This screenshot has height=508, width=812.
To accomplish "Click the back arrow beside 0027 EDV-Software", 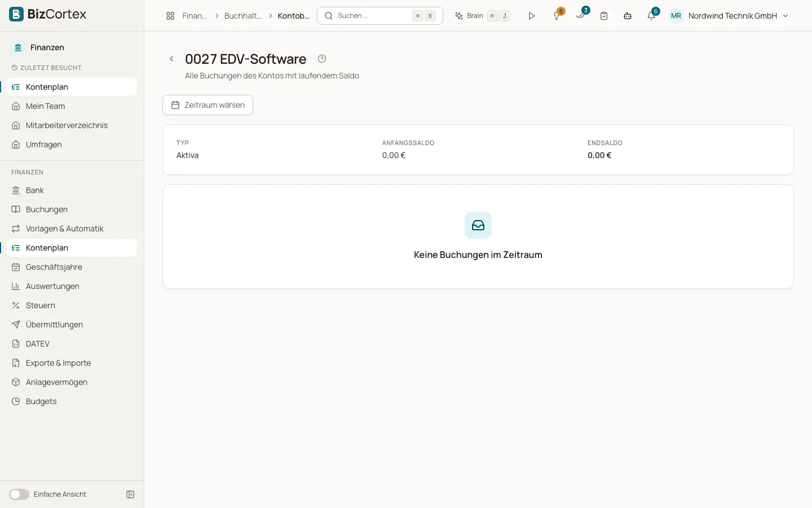I will [171, 59].
